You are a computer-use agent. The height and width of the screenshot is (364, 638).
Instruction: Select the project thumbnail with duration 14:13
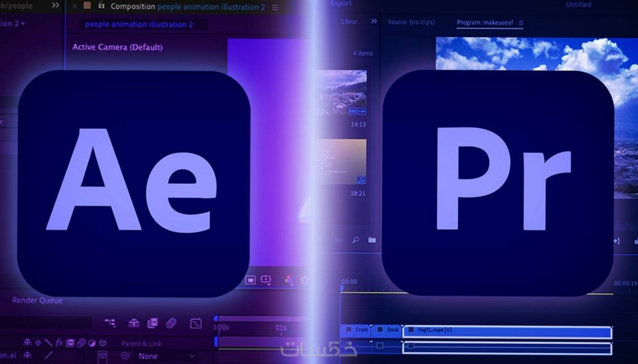point(342,93)
